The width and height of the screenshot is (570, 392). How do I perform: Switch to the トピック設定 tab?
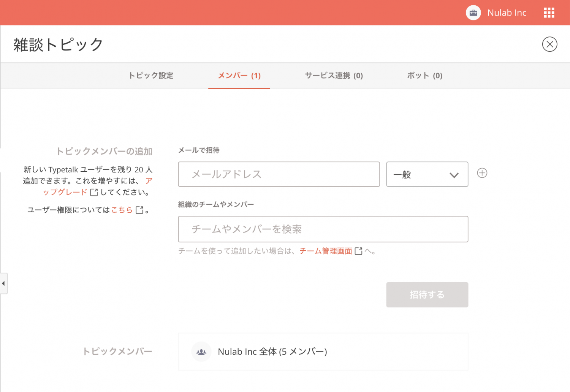click(151, 76)
